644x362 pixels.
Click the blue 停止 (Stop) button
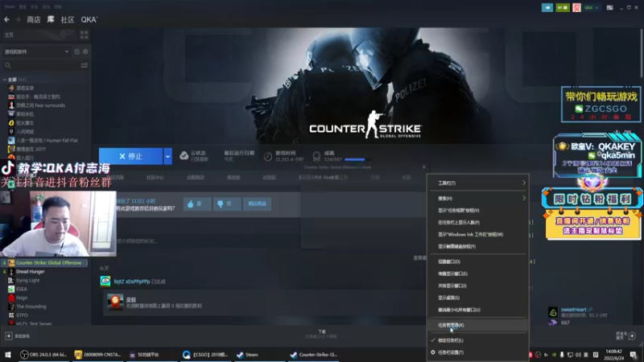click(x=130, y=156)
